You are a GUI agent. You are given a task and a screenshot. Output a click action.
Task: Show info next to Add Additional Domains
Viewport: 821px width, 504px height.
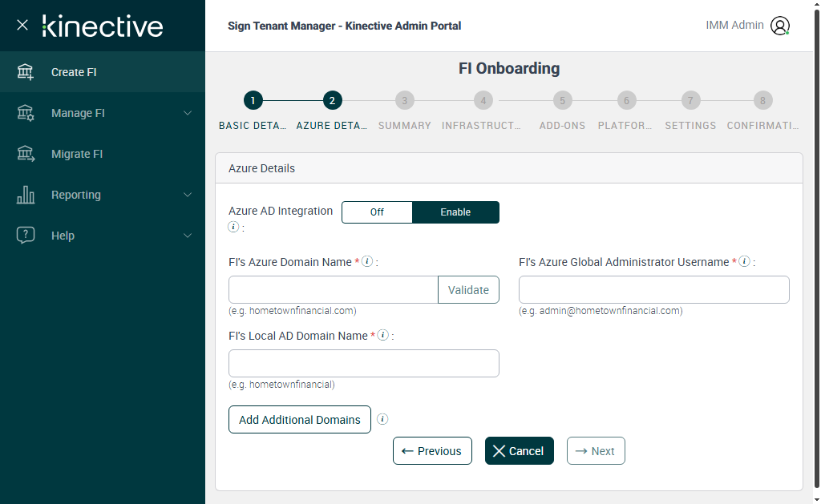click(382, 419)
